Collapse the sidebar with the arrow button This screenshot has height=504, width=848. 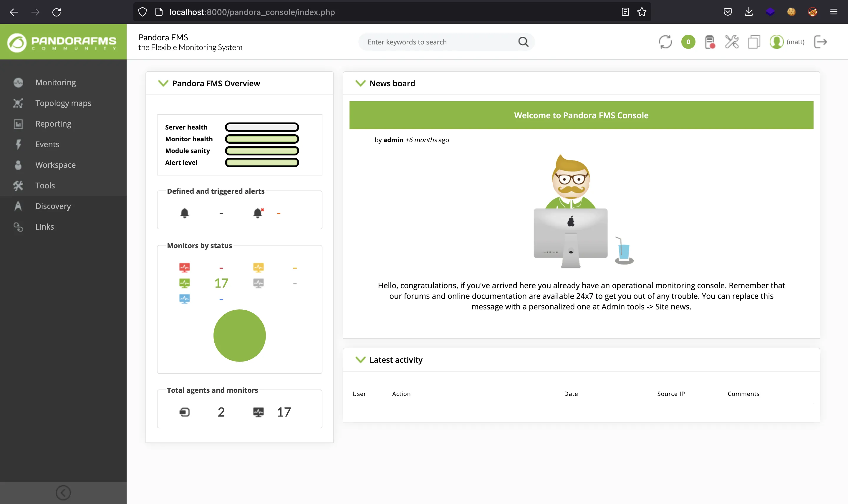[x=63, y=493]
